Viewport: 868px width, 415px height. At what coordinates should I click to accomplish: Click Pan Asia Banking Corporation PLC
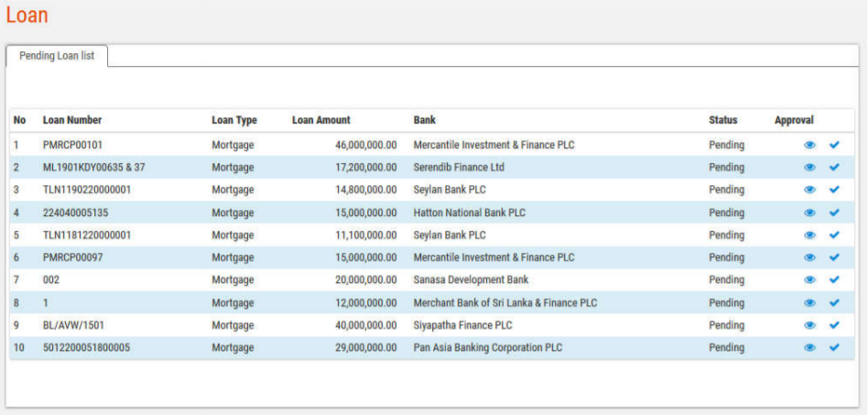[x=488, y=348]
